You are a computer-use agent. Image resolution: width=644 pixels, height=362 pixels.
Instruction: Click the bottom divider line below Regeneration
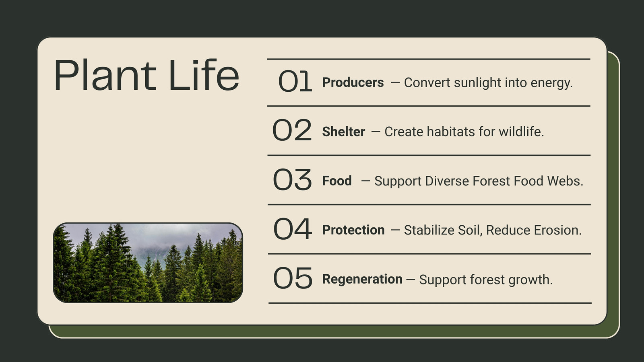click(430, 303)
